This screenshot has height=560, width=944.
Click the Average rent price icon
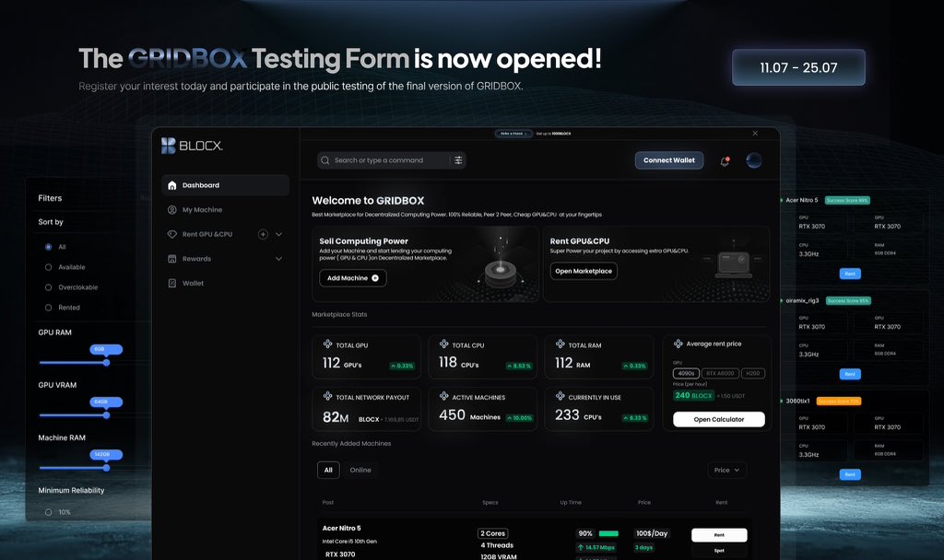pos(678,344)
